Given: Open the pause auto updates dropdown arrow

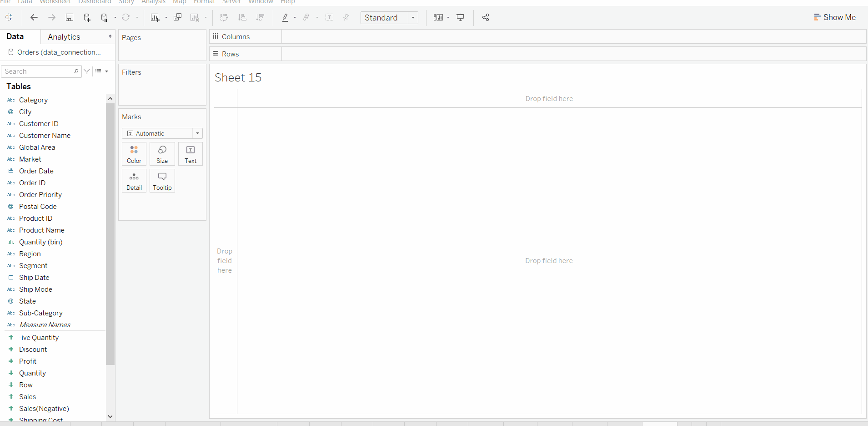Looking at the screenshot, I should pos(115,17).
